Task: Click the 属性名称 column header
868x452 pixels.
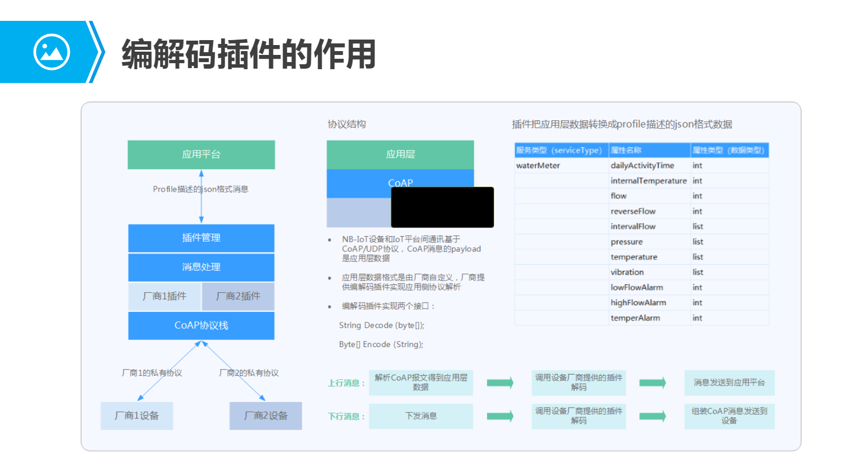Action: (x=649, y=150)
